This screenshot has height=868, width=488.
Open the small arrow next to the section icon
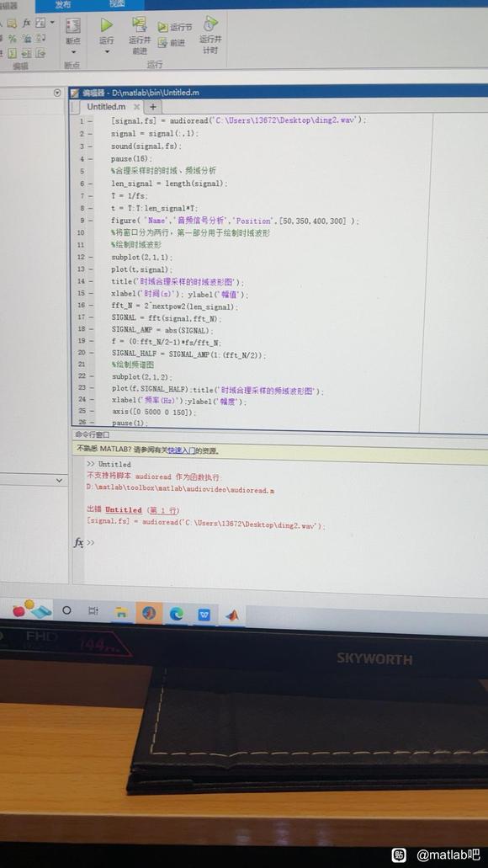(52, 23)
